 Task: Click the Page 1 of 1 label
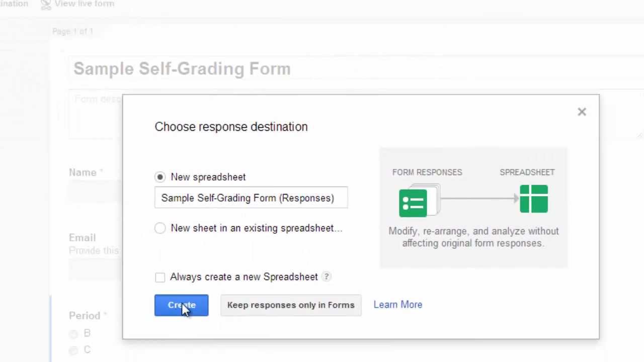[x=73, y=31]
